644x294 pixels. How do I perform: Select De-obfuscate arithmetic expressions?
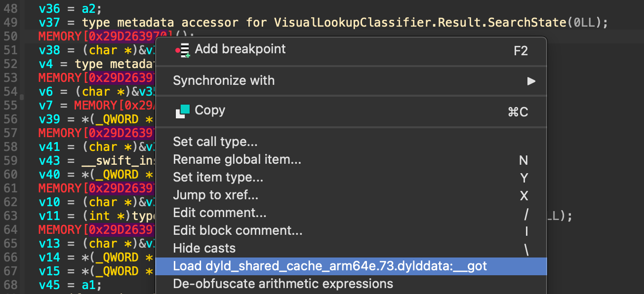point(283,284)
